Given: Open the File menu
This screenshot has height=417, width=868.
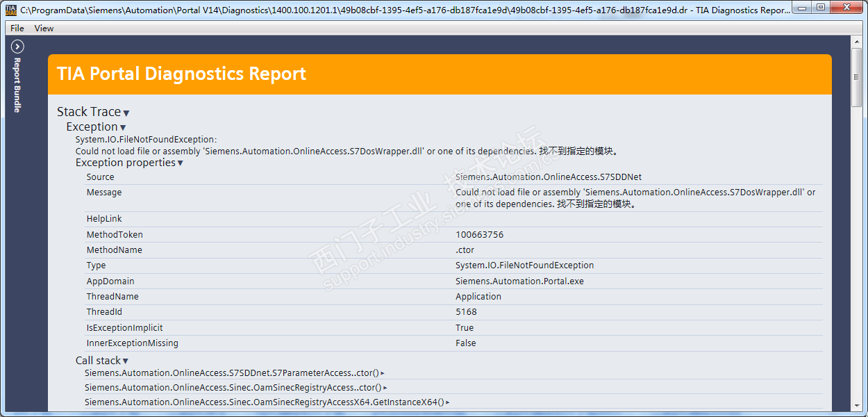Looking at the screenshot, I should tap(17, 28).
